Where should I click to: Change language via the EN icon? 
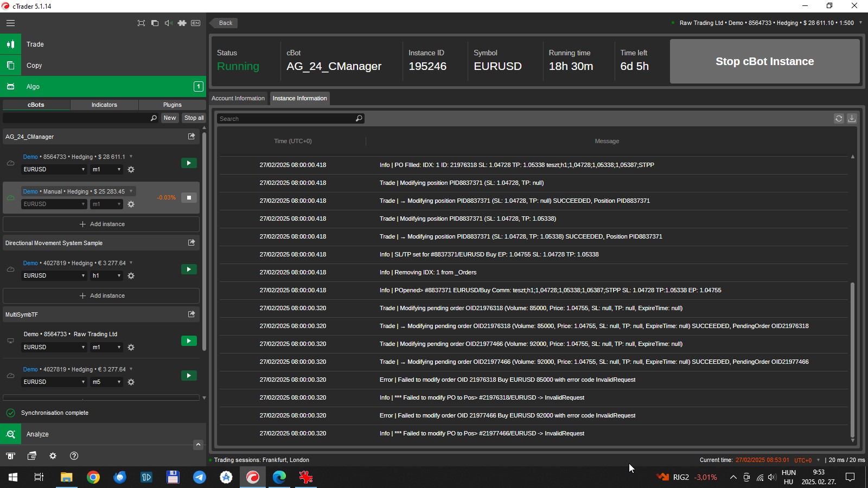196,23
